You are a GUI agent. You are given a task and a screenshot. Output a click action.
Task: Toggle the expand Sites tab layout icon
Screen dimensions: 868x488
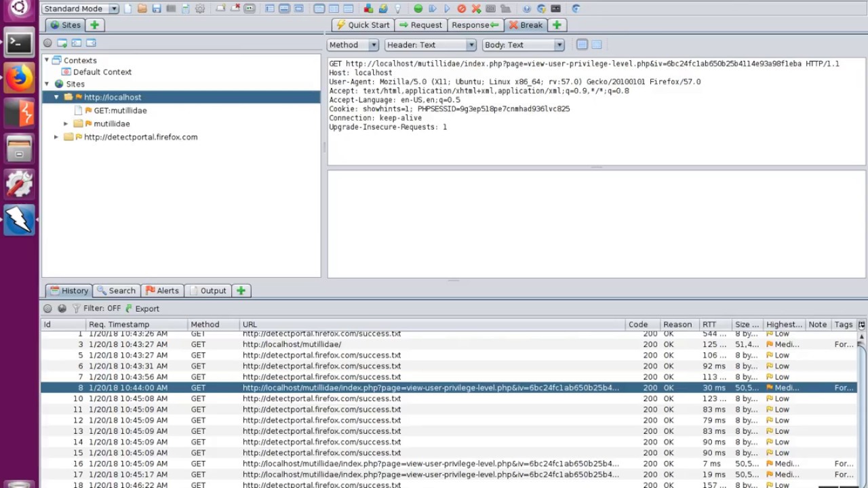(x=269, y=9)
